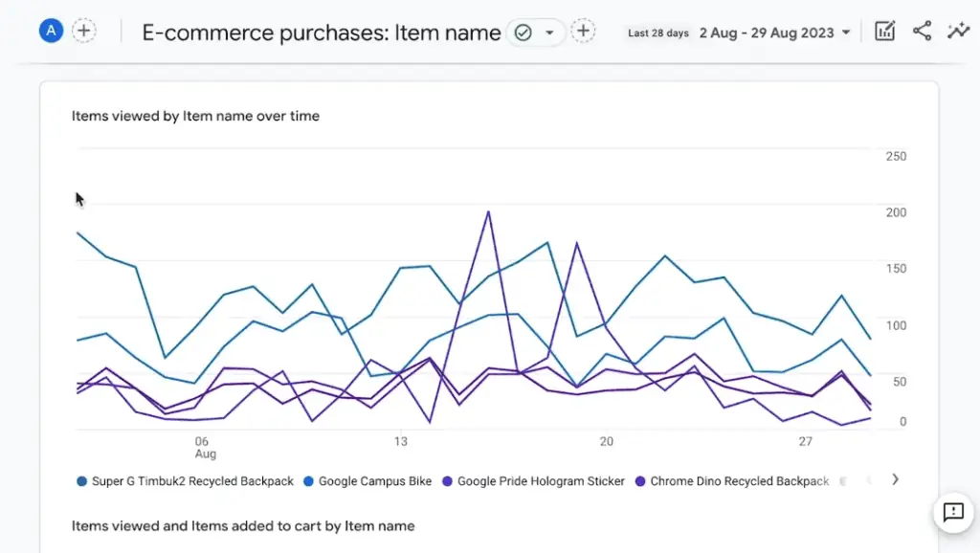Viewport: 980px width, 553px height.
Task: Click the Super G Timbuk2 Recycled Backpack legend dot
Action: (80, 481)
